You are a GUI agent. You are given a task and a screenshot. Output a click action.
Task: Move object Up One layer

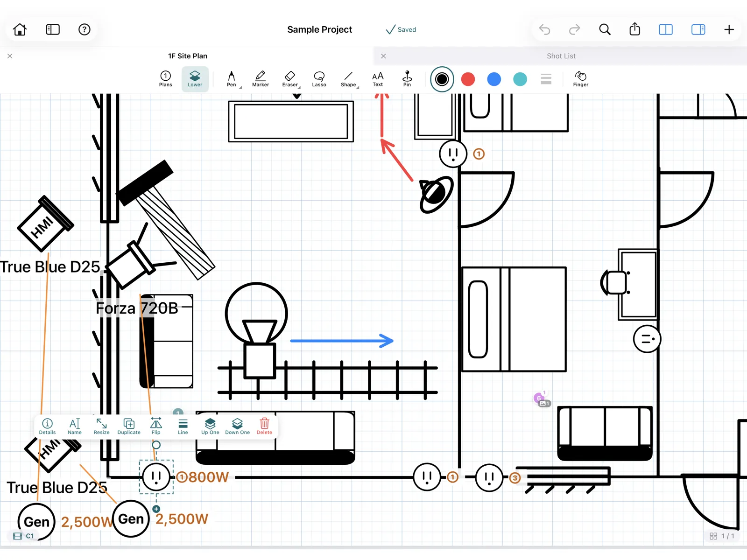(x=210, y=427)
